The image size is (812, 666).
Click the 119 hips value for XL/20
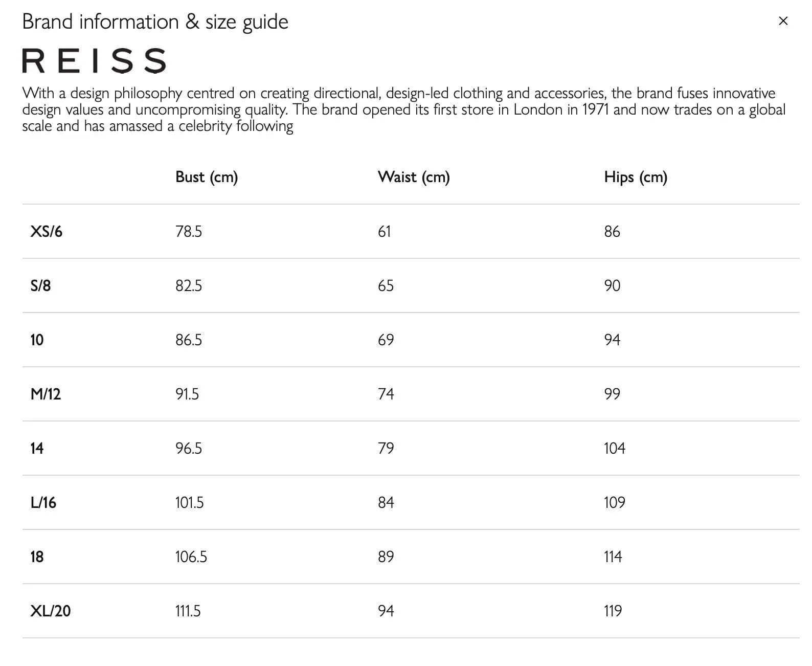tap(613, 611)
